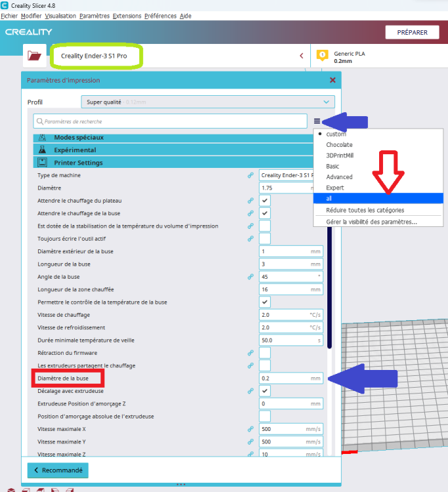The image size is (448, 492).
Task: Open file folder icon
Action: 34,56
